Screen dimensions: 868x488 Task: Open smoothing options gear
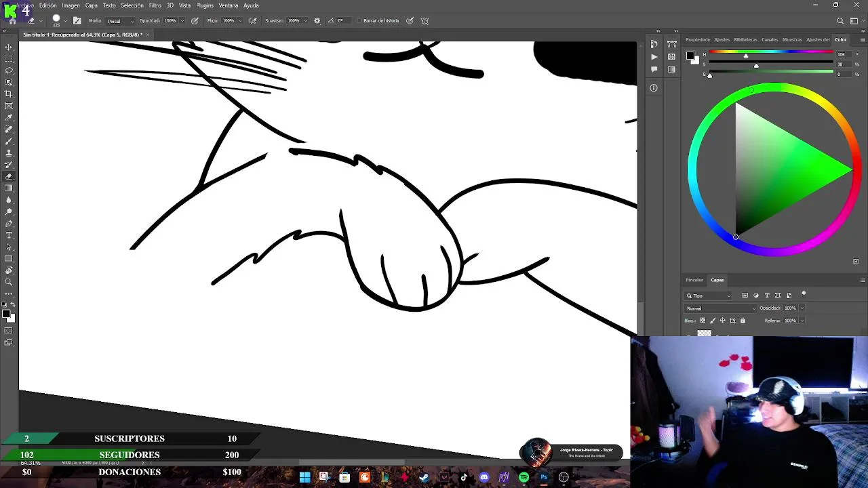click(317, 21)
